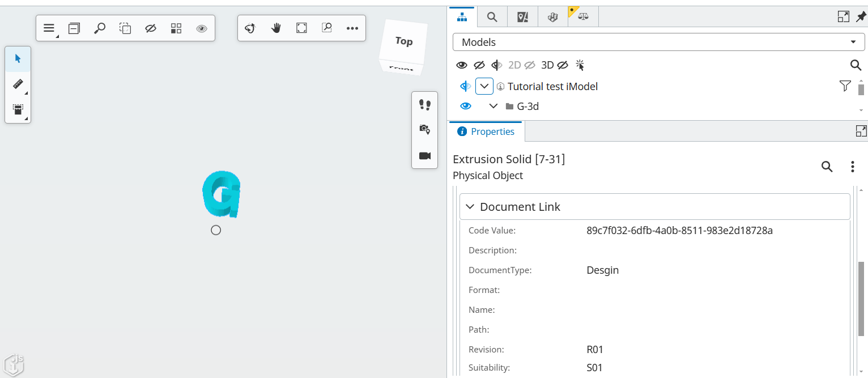868x378 pixels.
Task: Activate the Measure tool in left sidebar
Action: pos(18,84)
